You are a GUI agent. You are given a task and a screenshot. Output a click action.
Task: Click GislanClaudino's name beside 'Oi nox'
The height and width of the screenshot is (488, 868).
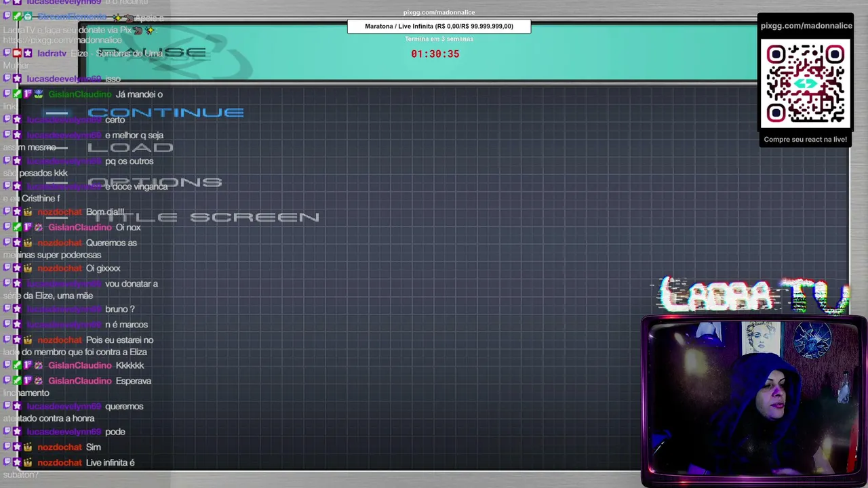click(x=80, y=228)
